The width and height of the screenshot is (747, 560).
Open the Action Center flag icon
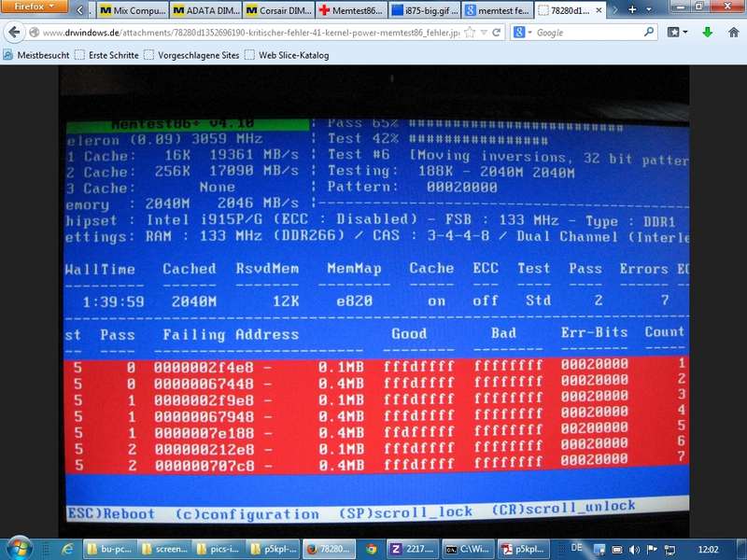(x=652, y=550)
